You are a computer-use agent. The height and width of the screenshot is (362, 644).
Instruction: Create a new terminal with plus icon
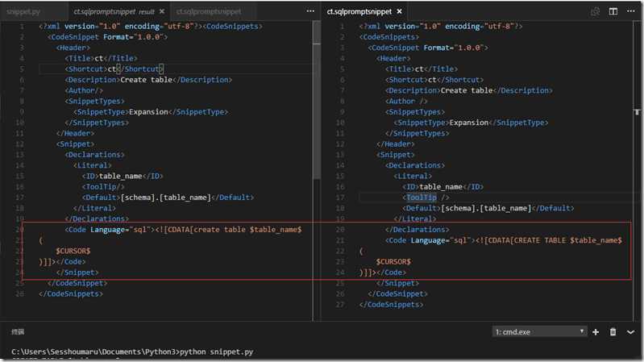(x=596, y=332)
